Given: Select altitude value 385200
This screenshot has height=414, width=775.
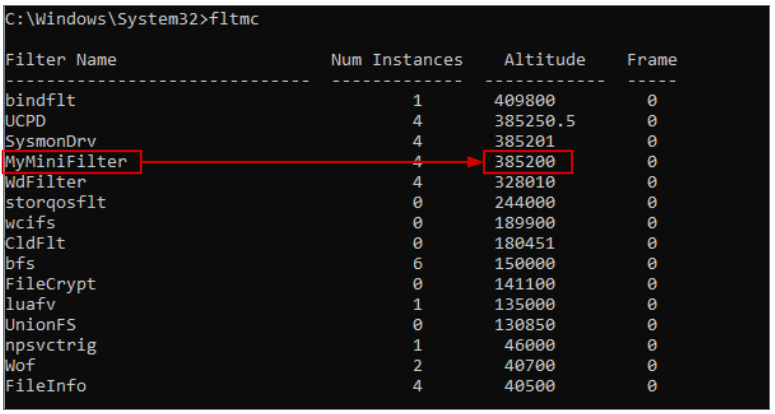Looking at the screenshot, I should (525, 162).
